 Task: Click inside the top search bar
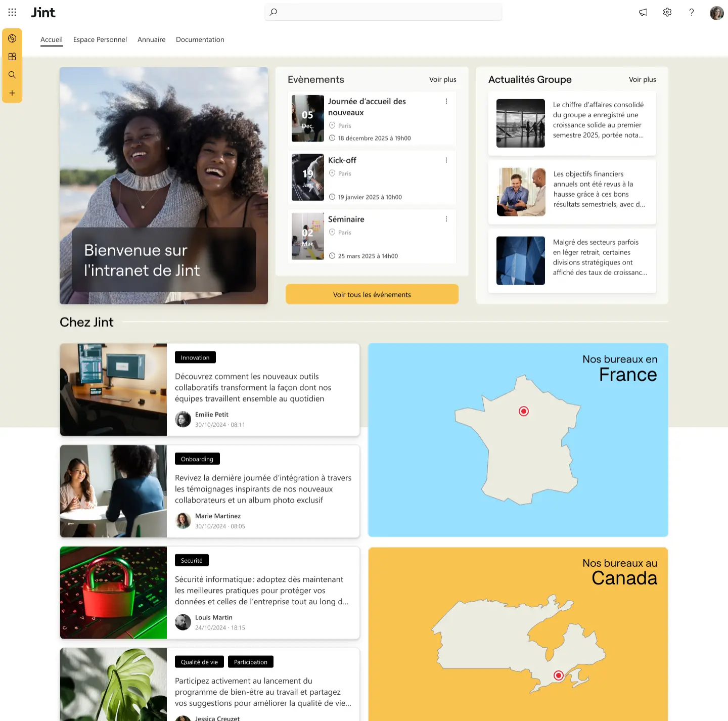(x=383, y=12)
